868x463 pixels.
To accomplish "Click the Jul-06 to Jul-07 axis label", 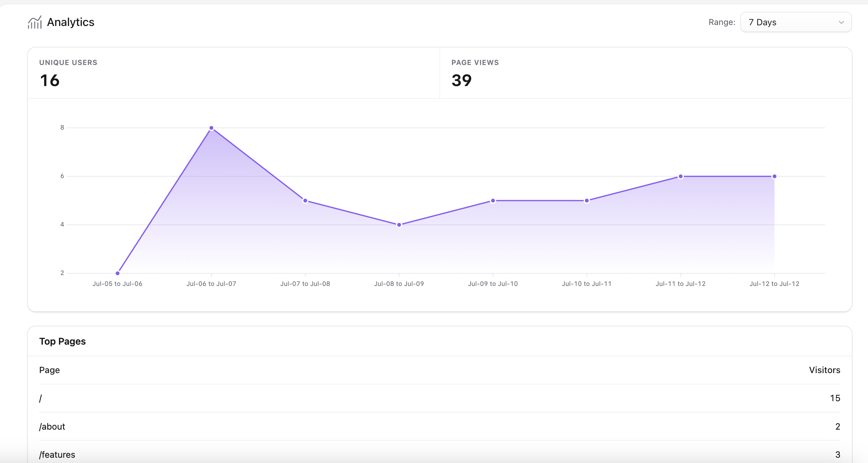I will click(x=211, y=284).
